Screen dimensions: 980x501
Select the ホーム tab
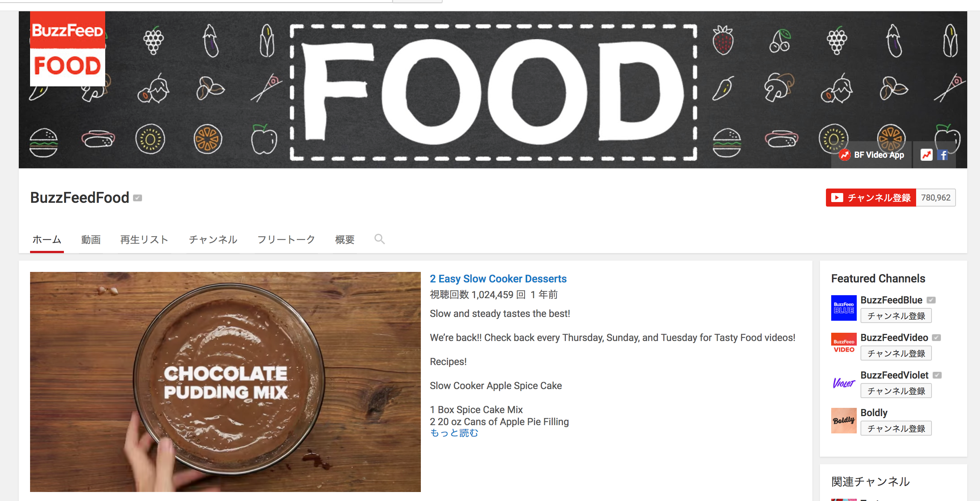(47, 240)
